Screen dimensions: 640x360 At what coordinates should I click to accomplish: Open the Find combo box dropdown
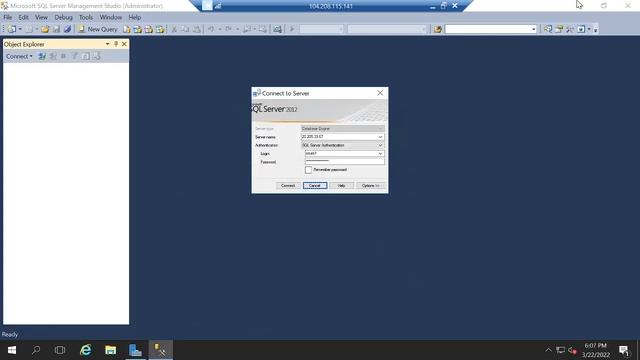533,29
